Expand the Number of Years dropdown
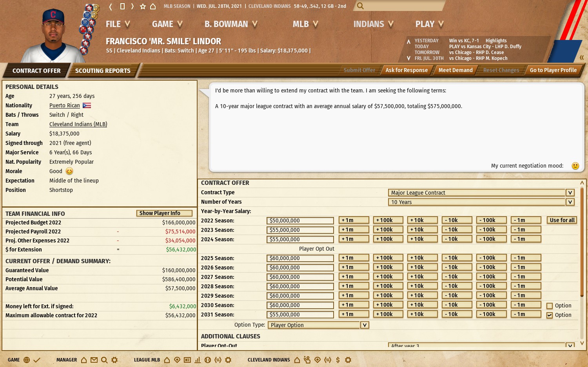Screen dimensions: 588x367 (570, 202)
